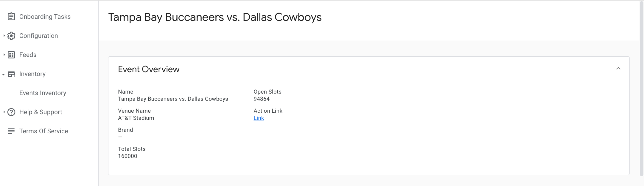Click the Configuration gear icon
Image resolution: width=644 pixels, height=186 pixels.
11,36
